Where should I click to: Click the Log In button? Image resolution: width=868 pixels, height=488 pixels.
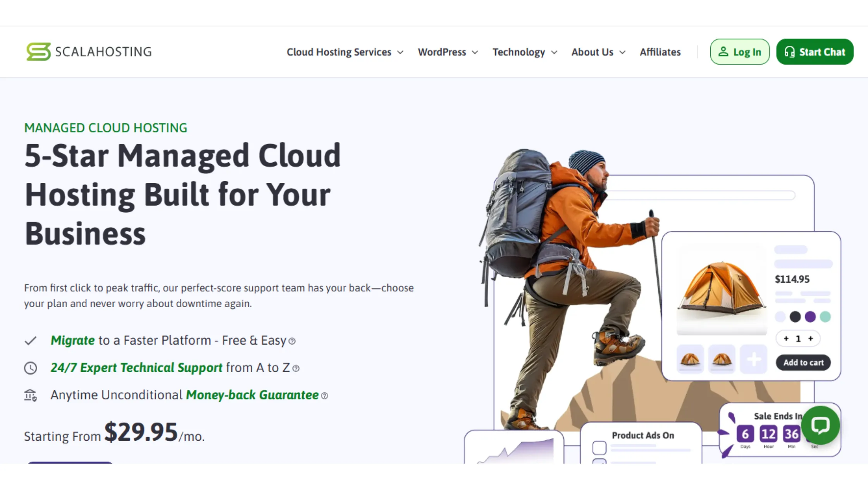click(x=739, y=52)
